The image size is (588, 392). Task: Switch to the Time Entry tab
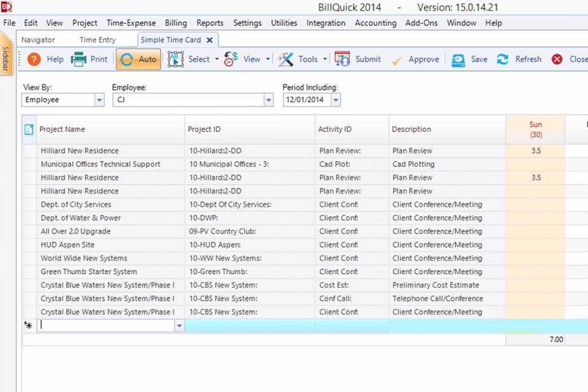(x=97, y=40)
